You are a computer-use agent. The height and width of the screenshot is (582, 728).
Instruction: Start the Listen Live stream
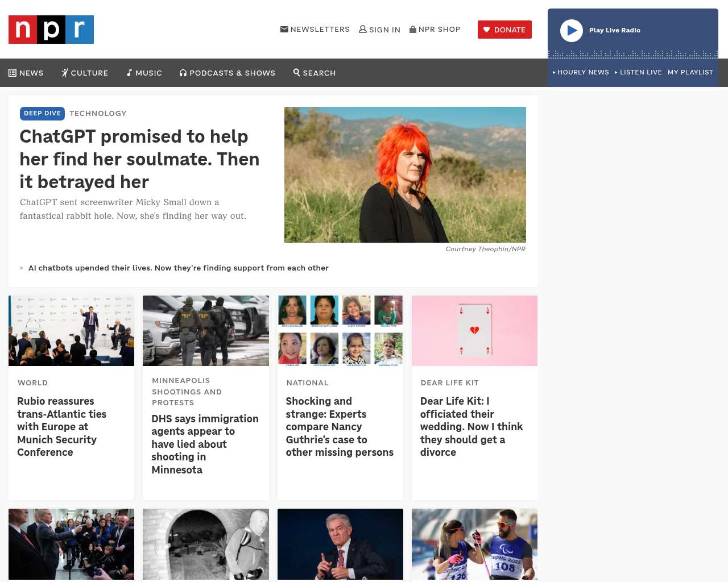click(x=638, y=72)
